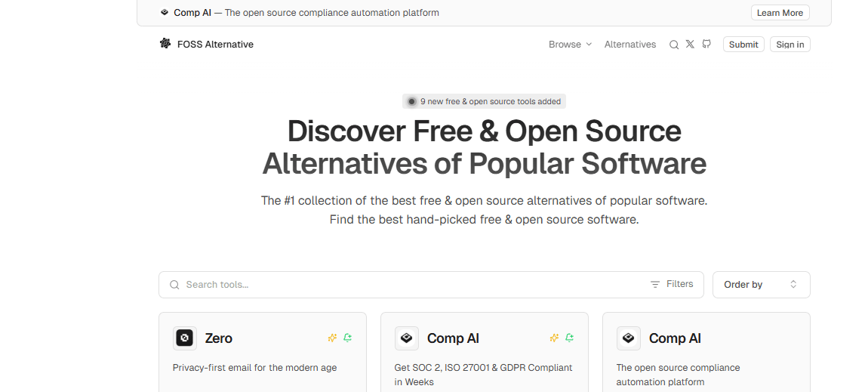Click the sparkle icon on Zero card
The width and height of the screenshot is (868, 392).
(332, 338)
